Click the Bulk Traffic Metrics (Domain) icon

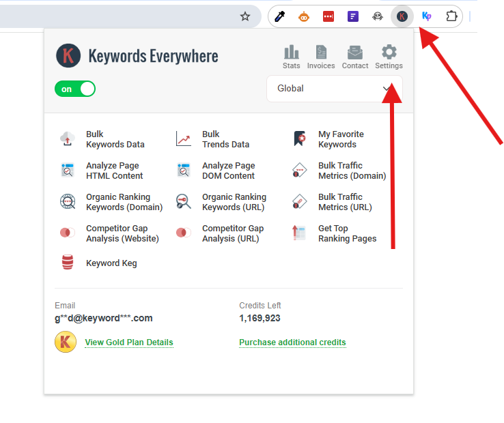pyautogui.click(x=300, y=171)
